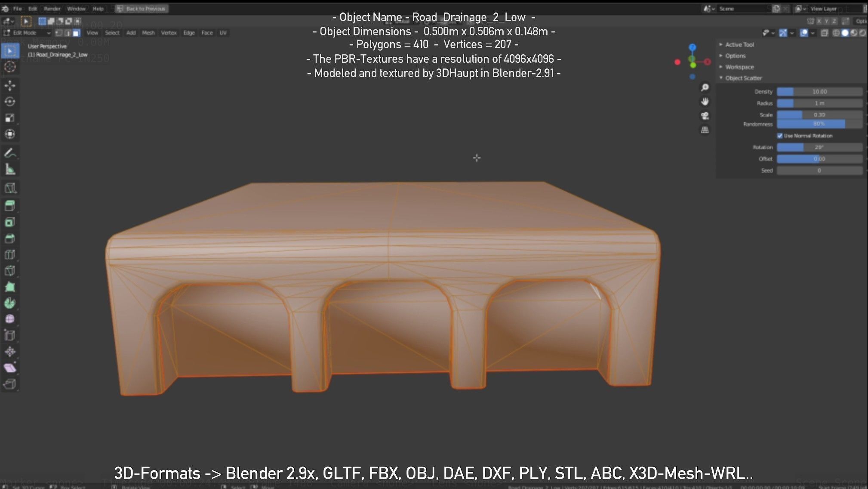The width and height of the screenshot is (868, 489).
Task: Select the Extrude Region tool
Action: [10, 206]
